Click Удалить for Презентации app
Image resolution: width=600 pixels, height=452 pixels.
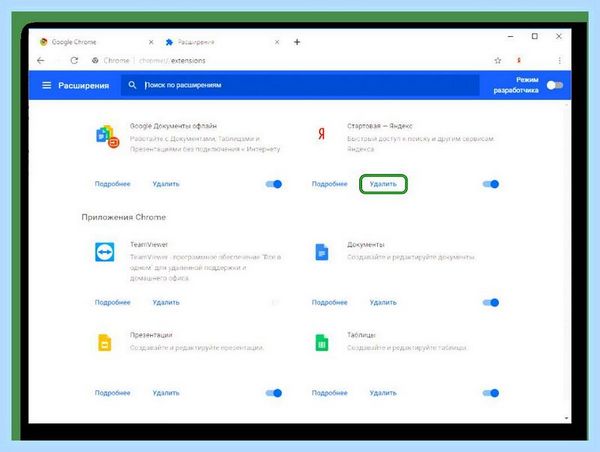coord(166,393)
